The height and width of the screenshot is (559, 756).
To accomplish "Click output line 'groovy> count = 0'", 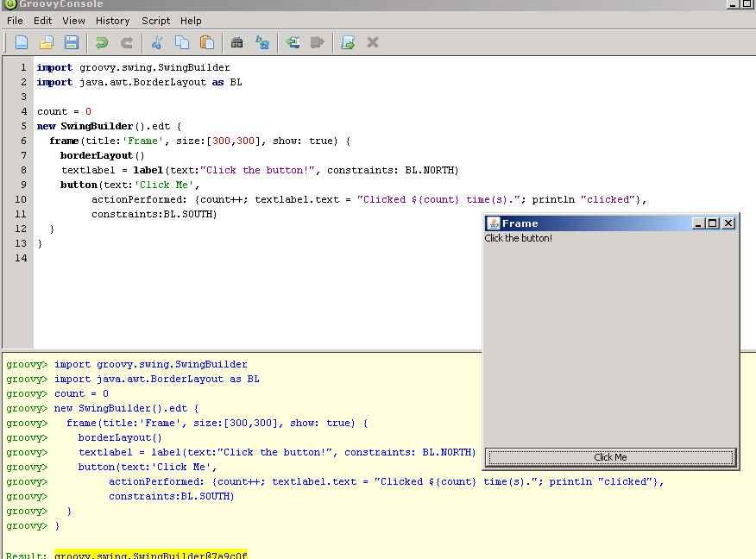I will 57,393.
